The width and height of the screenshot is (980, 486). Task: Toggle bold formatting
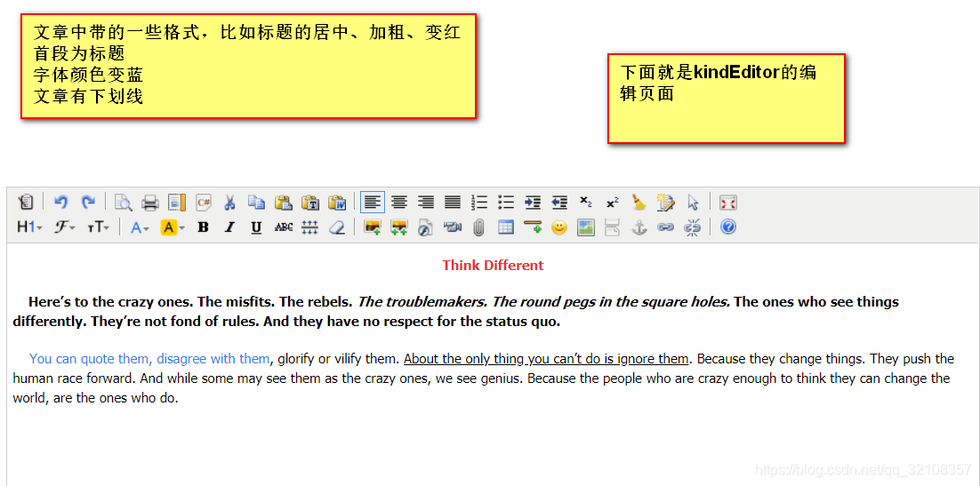(x=203, y=227)
